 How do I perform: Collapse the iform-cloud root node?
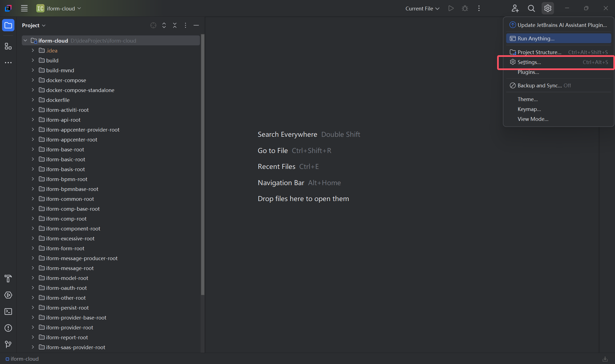(x=25, y=41)
